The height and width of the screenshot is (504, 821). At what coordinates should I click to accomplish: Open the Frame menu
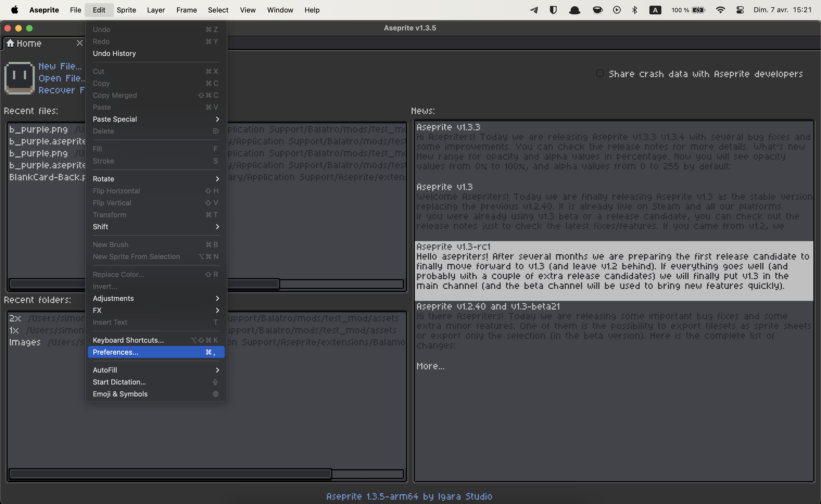tap(187, 10)
